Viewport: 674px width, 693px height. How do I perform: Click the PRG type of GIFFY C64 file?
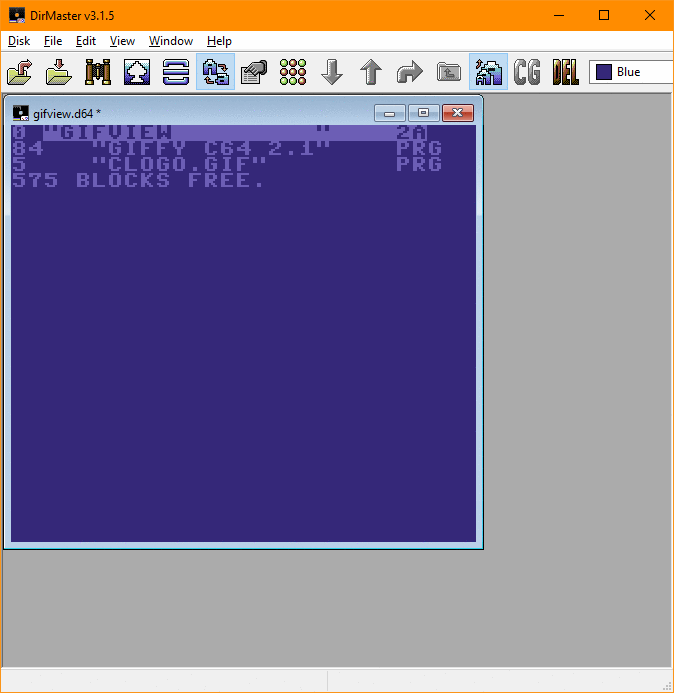tap(419, 148)
